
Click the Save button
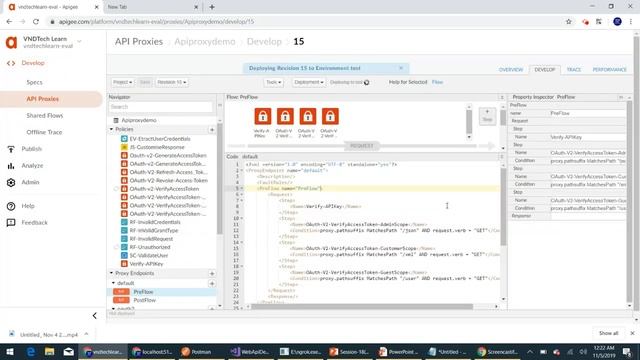click(145, 82)
